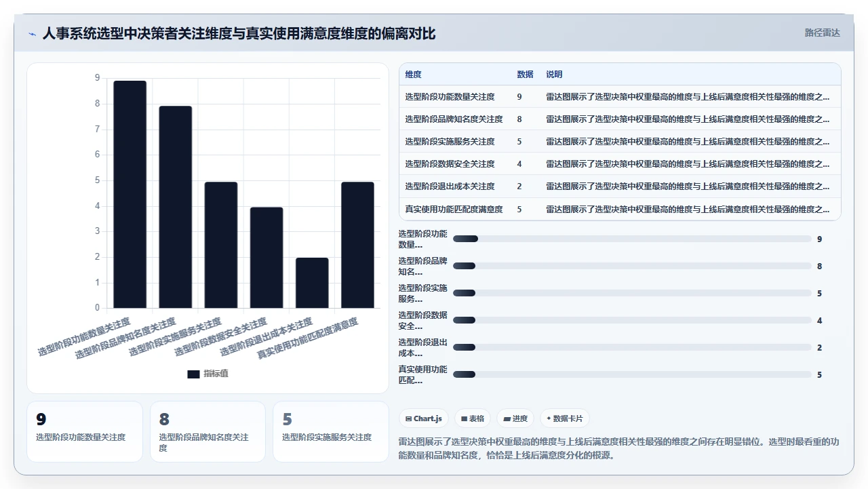Select table cell 选型阶段退出成本关注度
This screenshot has width=868, height=489.
point(450,187)
